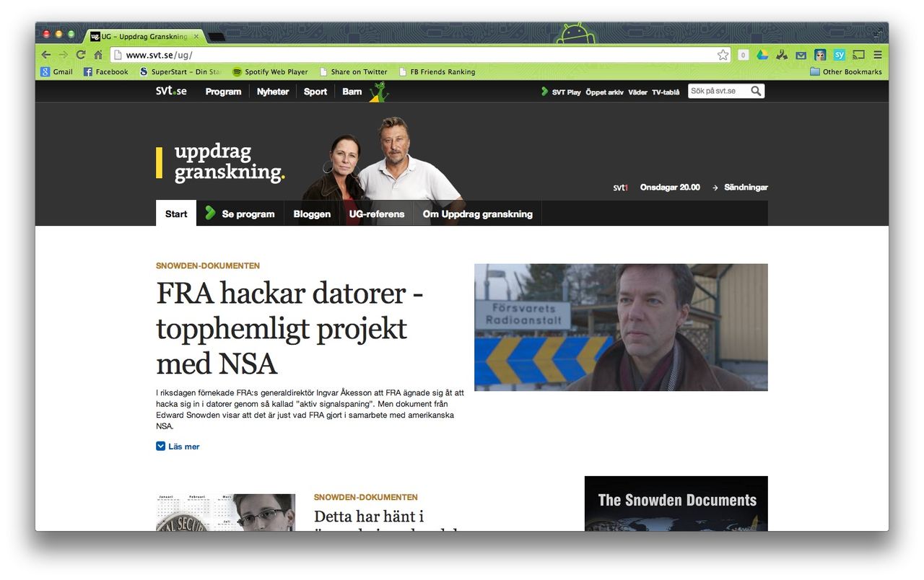Click the Chromecast cast extension icon
Viewport: 924px width, 580px height.
(858, 55)
